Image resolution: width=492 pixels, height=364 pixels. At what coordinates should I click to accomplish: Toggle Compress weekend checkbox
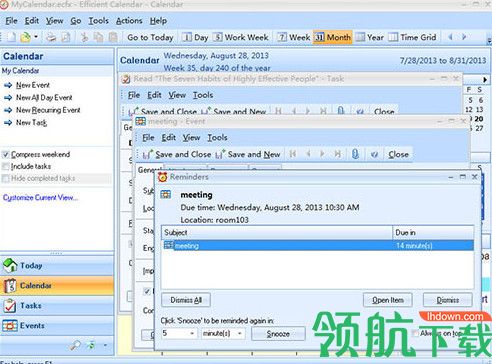point(6,154)
